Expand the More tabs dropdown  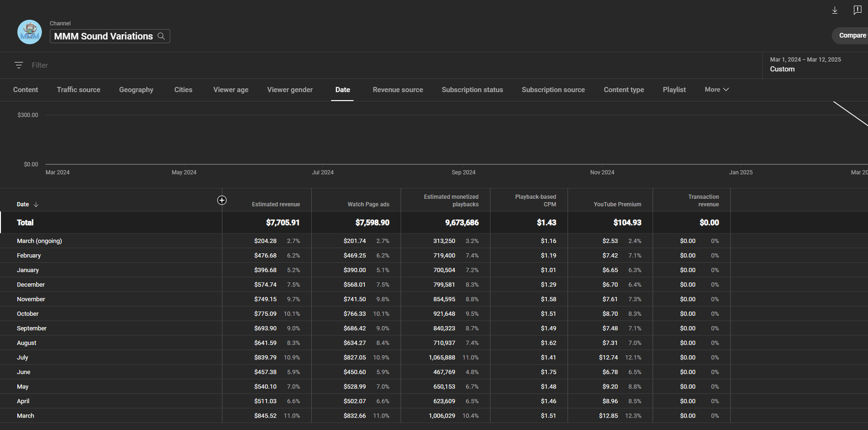[x=717, y=89]
